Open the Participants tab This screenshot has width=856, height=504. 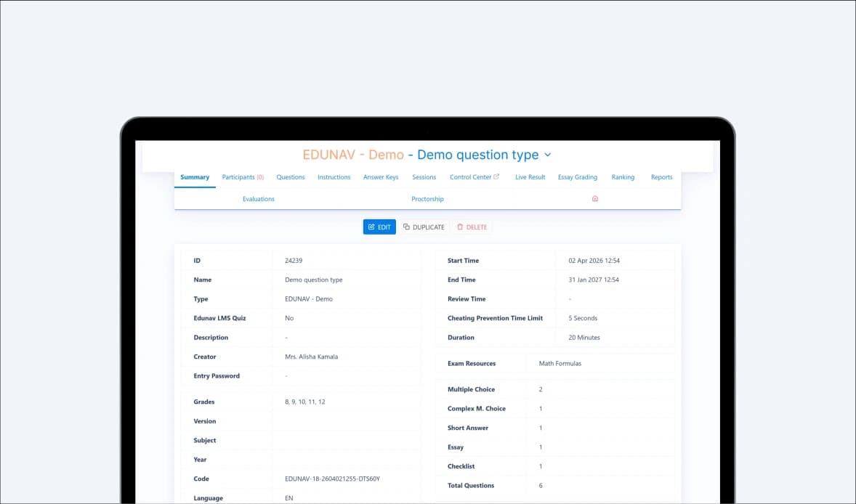tap(243, 177)
